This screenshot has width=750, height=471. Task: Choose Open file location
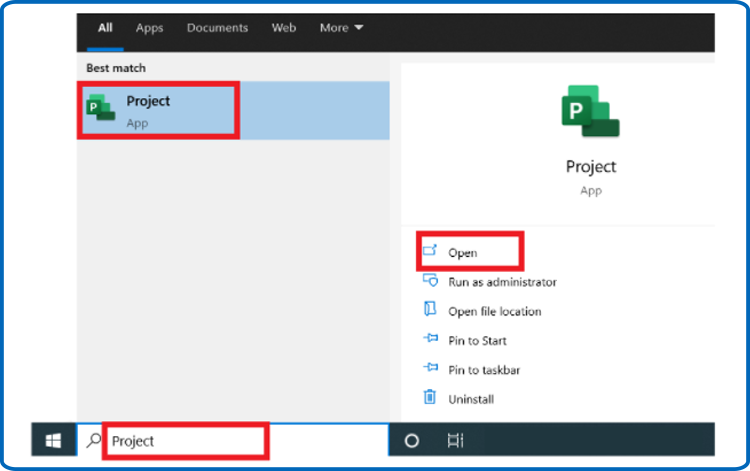coord(495,311)
